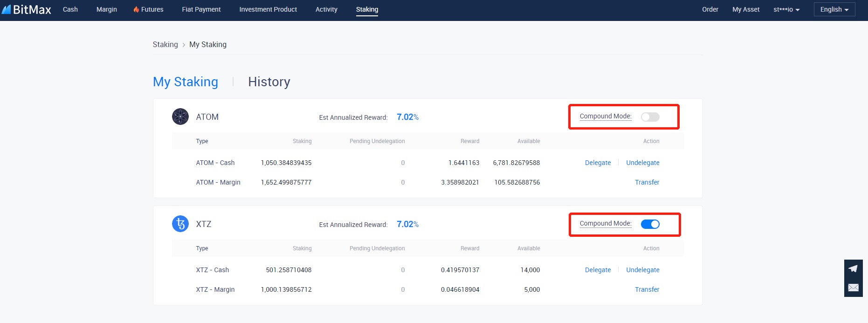The image size is (868, 323).
Task: Click Transfer for ATOM - Margin
Action: tap(647, 182)
